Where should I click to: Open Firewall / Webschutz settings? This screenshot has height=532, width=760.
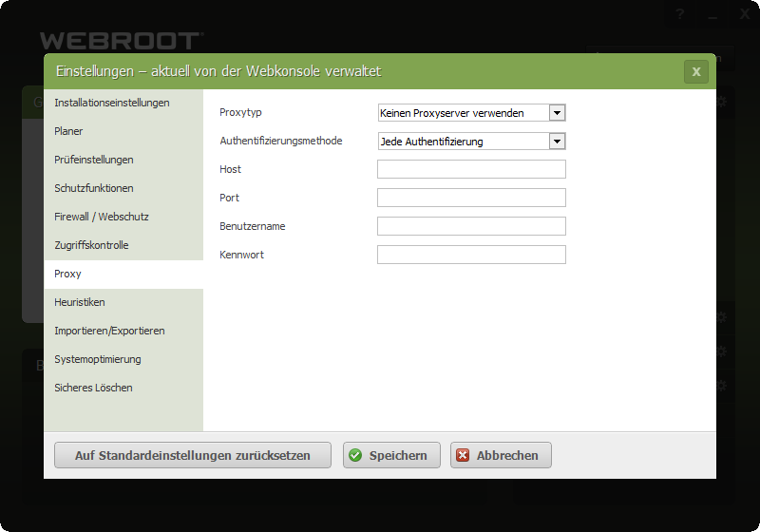[102, 217]
